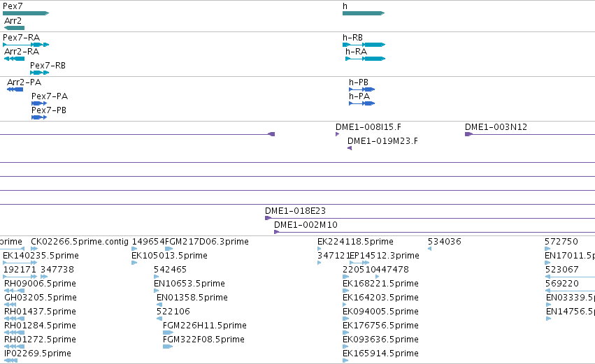Select the EN01358.5prime EST label
Screen dimensions: 595x364
coord(192,298)
